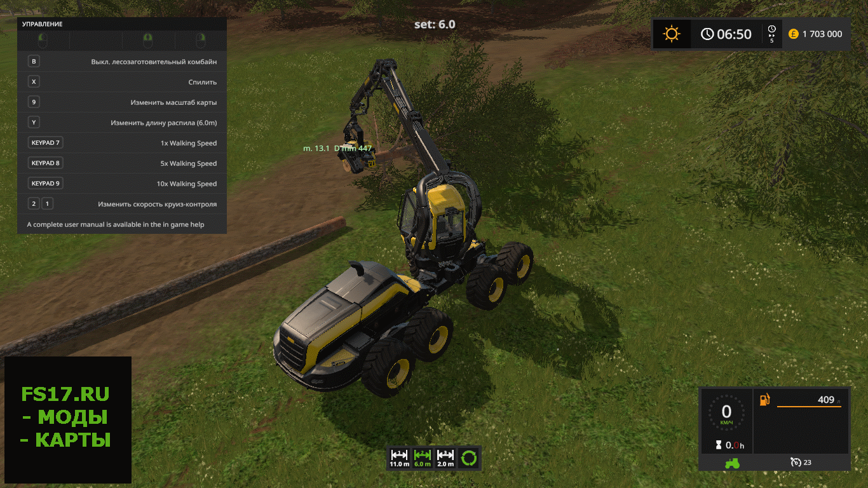Click the 0.0 h operating time value
The width and height of the screenshot is (868, 488).
pyautogui.click(x=734, y=445)
